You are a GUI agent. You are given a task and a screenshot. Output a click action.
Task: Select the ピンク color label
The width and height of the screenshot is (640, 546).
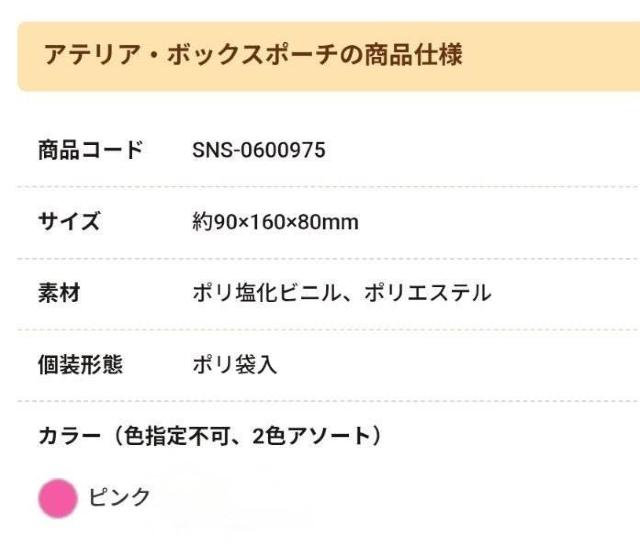point(121,497)
